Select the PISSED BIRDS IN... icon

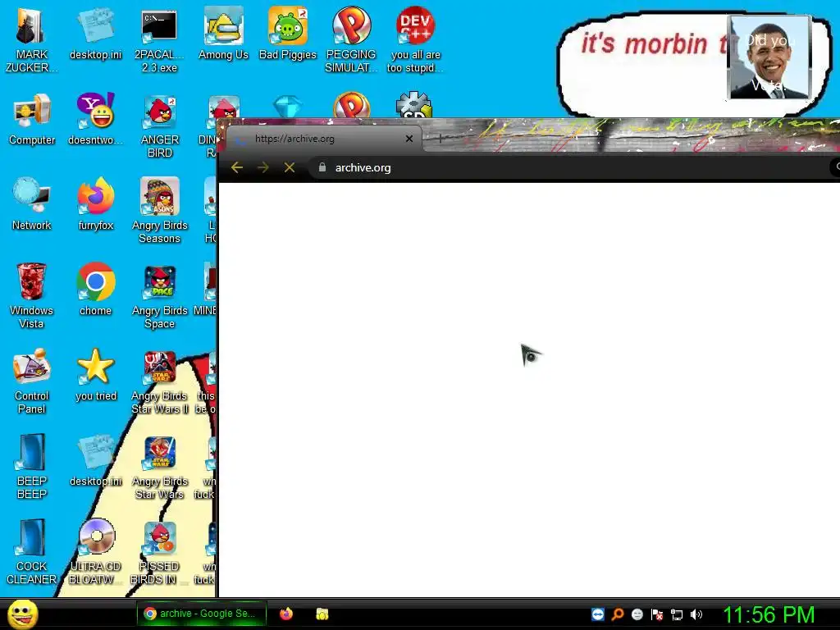[x=159, y=553]
